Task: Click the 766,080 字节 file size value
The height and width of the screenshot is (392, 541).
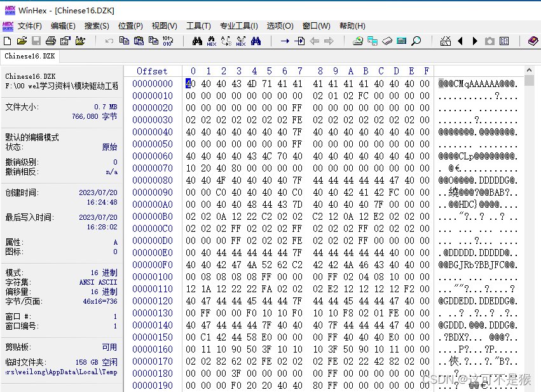Action: (x=95, y=116)
